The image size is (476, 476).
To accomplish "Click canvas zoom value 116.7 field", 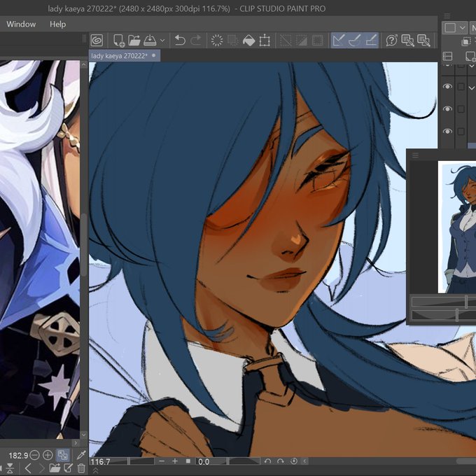I will coord(100,462).
